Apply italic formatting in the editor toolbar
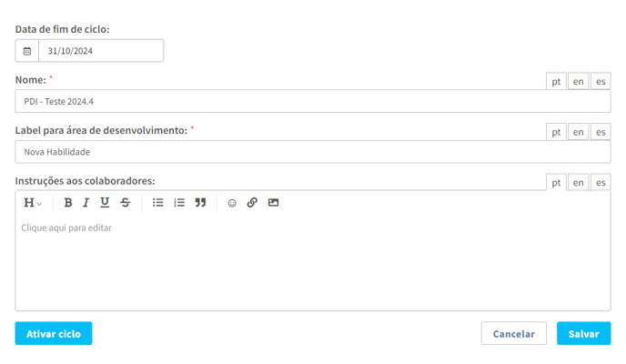 [x=86, y=203]
